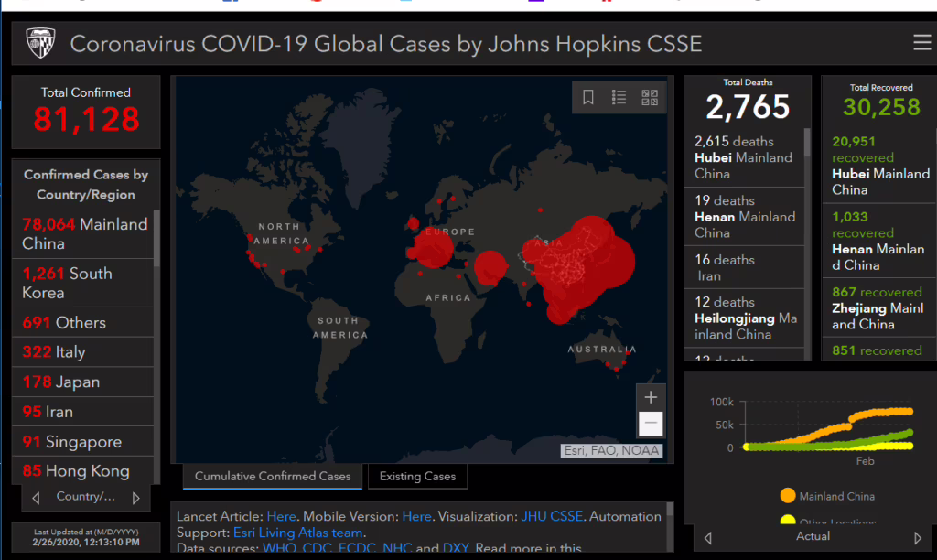Viewport: 937px width, 560px height.
Task: Show previous chart with left arrow
Action: coord(708,537)
